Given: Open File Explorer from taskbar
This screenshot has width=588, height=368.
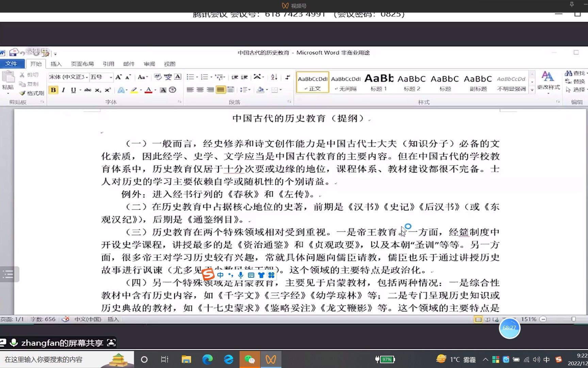Looking at the screenshot, I should tap(186, 359).
